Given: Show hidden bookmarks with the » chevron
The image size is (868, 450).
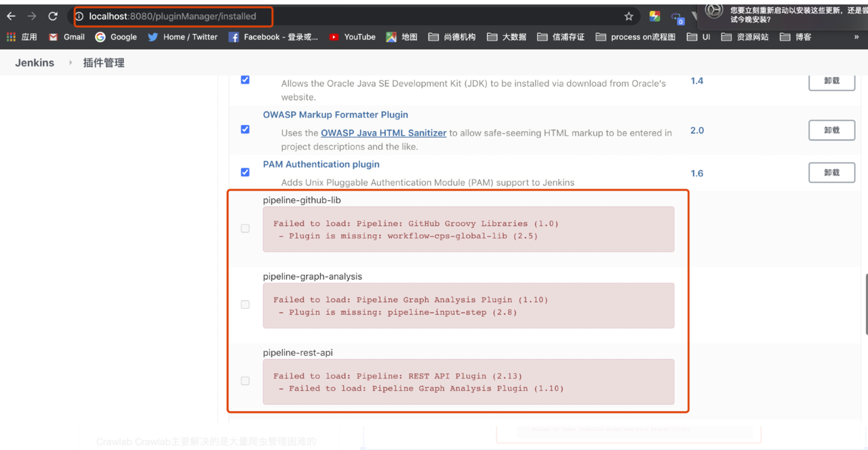Looking at the screenshot, I should click(856, 37).
